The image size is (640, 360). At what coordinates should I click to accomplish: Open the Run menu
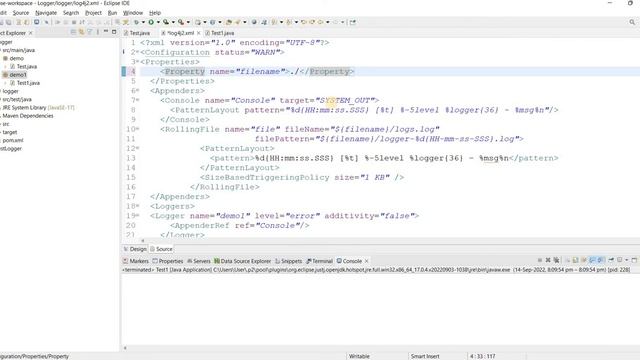coord(112,13)
